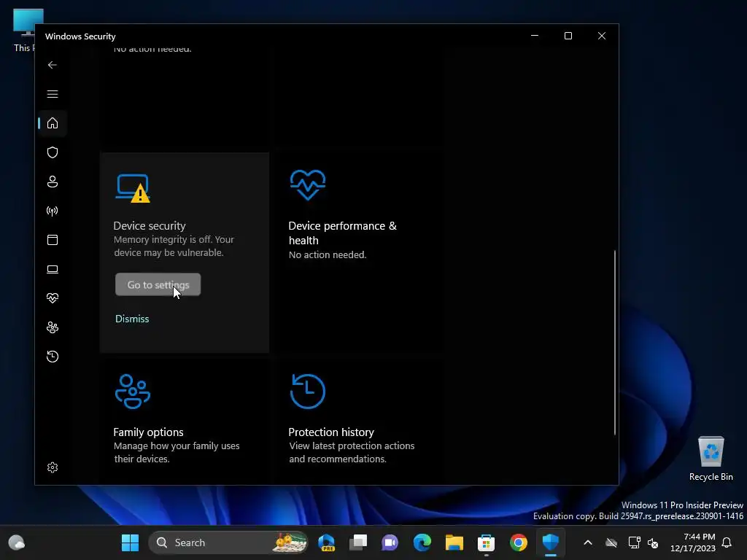Open the Teams chat taskbar icon

click(390, 542)
